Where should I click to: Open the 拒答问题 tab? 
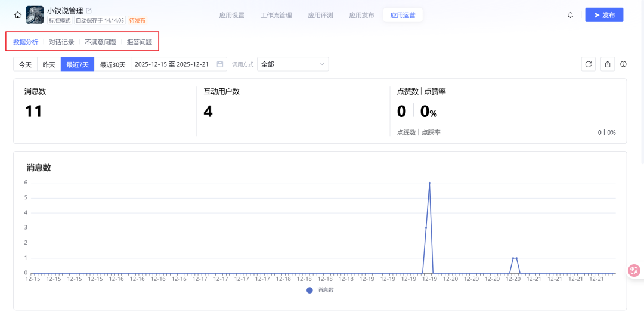[140, 42]
